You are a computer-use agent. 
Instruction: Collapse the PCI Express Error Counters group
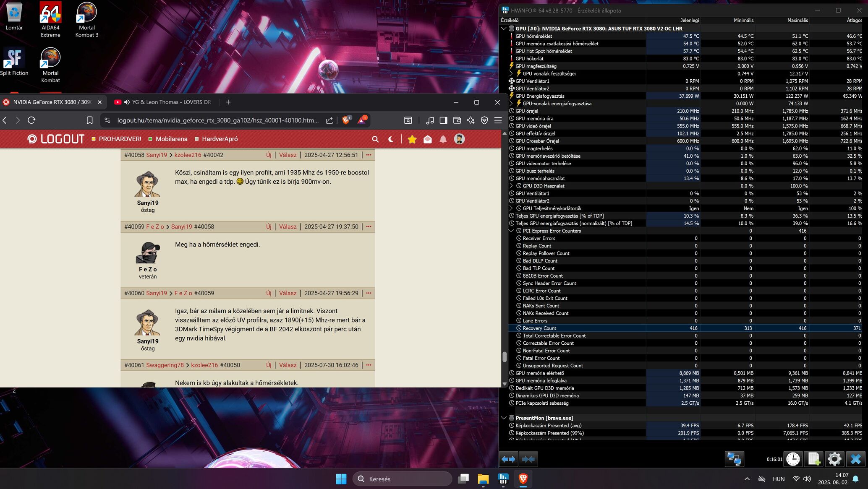(511, 231)
